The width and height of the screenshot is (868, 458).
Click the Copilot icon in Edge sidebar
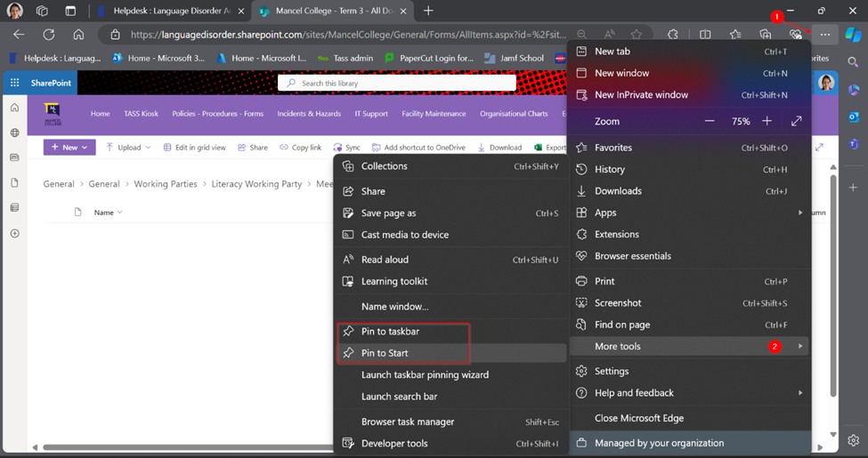coord(853,35)
